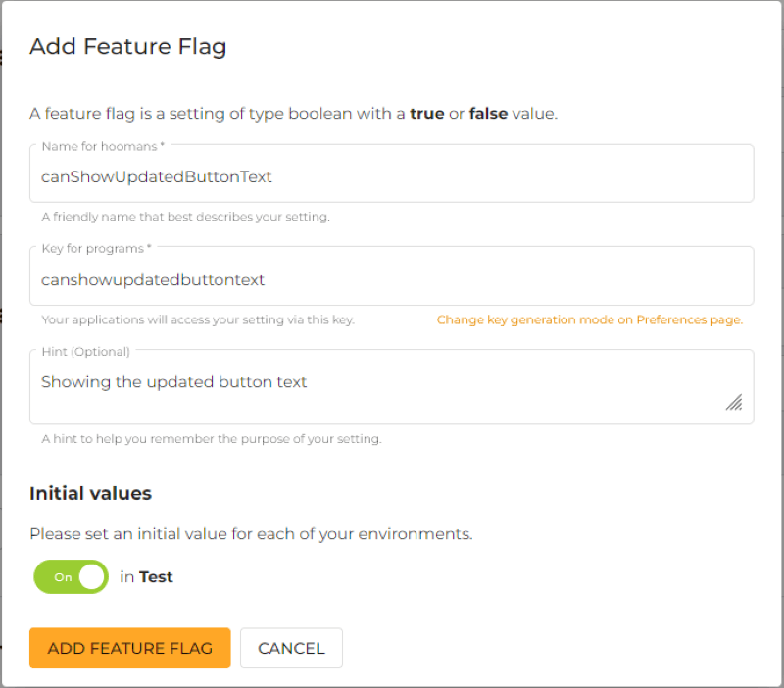Viewport: 784px width, 688px height.
Task: Dismiss the dialog with CANCEL
Action: click(x=291, y=648)
